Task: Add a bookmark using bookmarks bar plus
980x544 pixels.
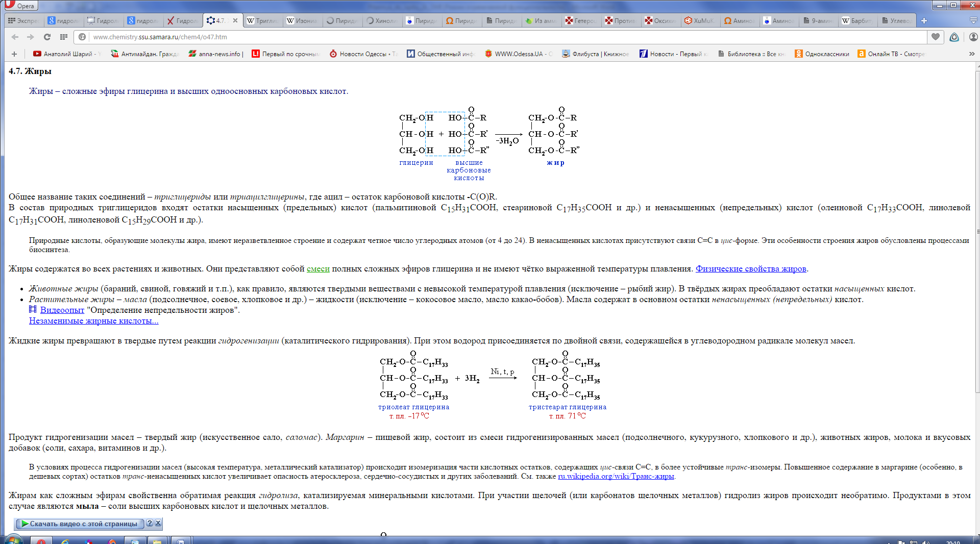Action: (x=14, y=54)
